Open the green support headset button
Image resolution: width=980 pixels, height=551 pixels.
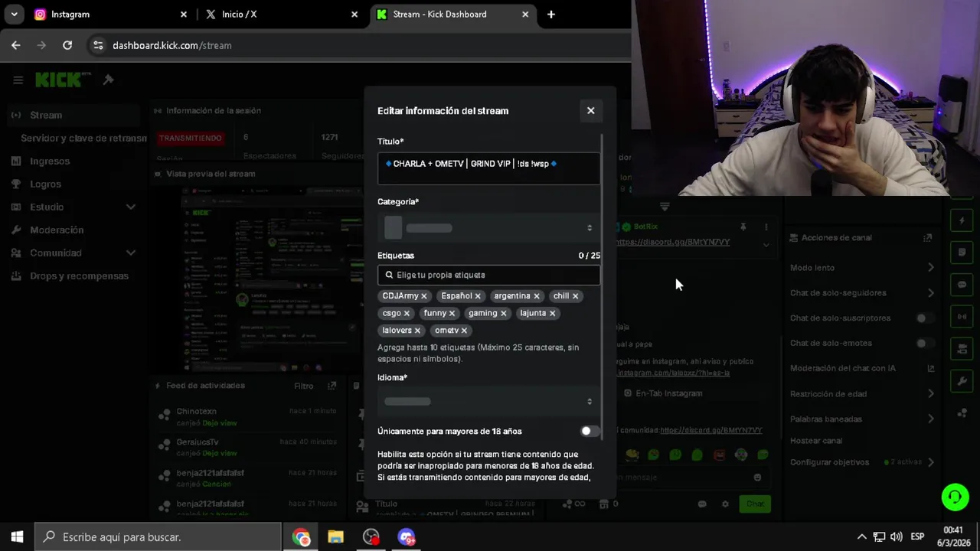[x=955, y=497]
